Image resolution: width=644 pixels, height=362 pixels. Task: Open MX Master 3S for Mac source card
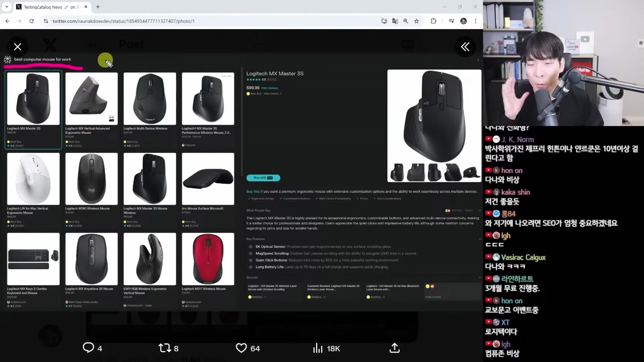[393, 291]
